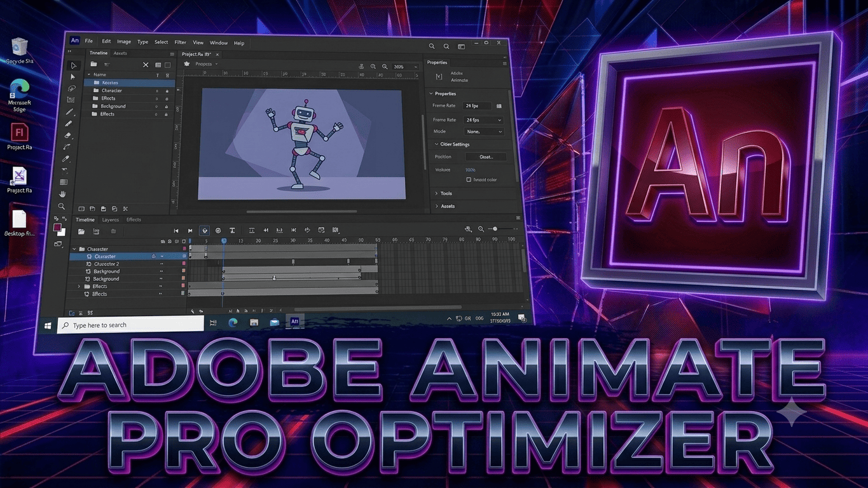868x488 pixels.
Task: Tick the checkbox next to the color option
Action: click(x=469, y=180)
